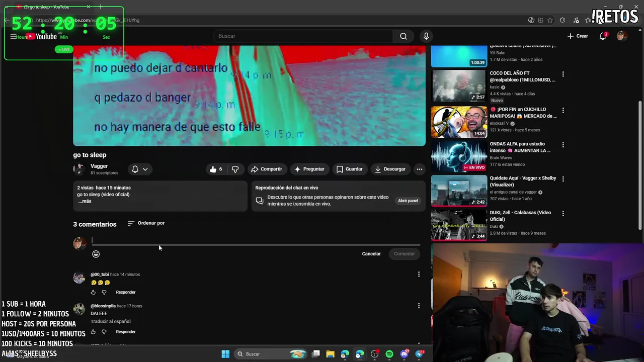Open the Preguntar AI assistant
The width and height of the screenshot is (644, 362).
coord(309,169)
